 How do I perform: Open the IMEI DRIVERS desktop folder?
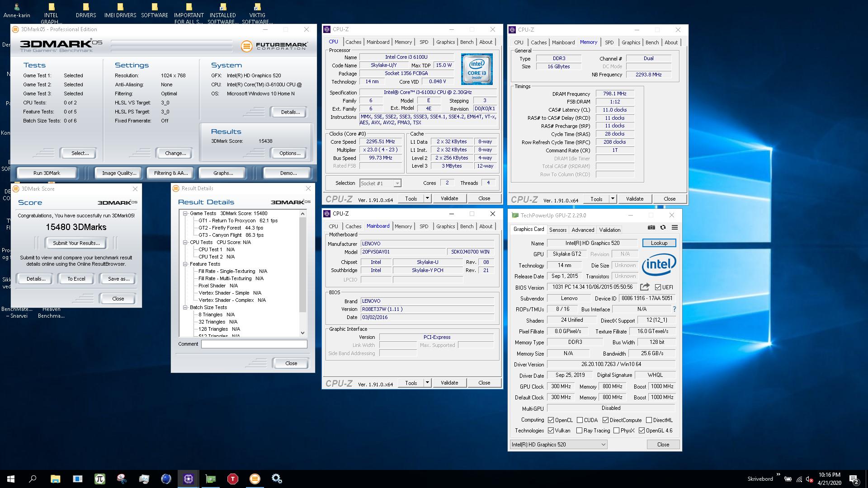pos(120,11)
